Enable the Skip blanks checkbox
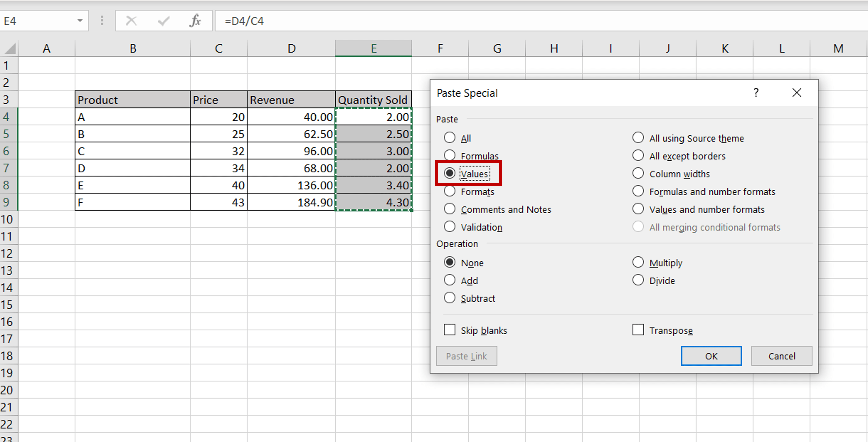 coord(450,330)
